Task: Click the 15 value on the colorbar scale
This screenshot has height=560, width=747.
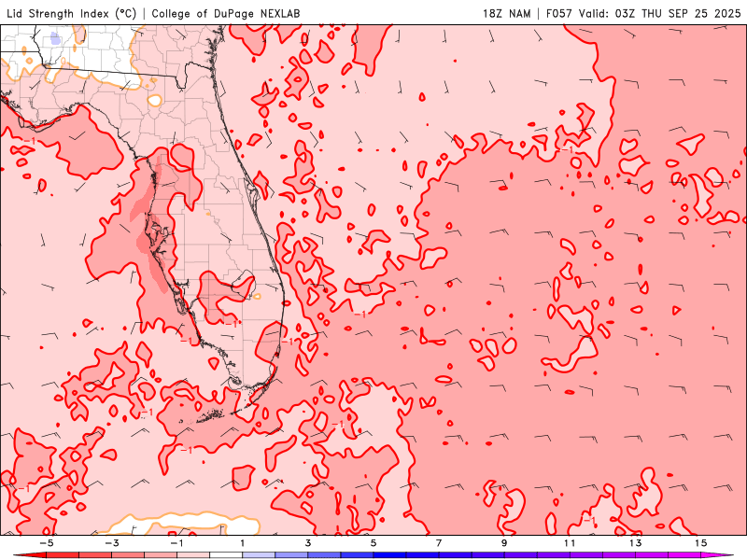Action: (701, 543)
